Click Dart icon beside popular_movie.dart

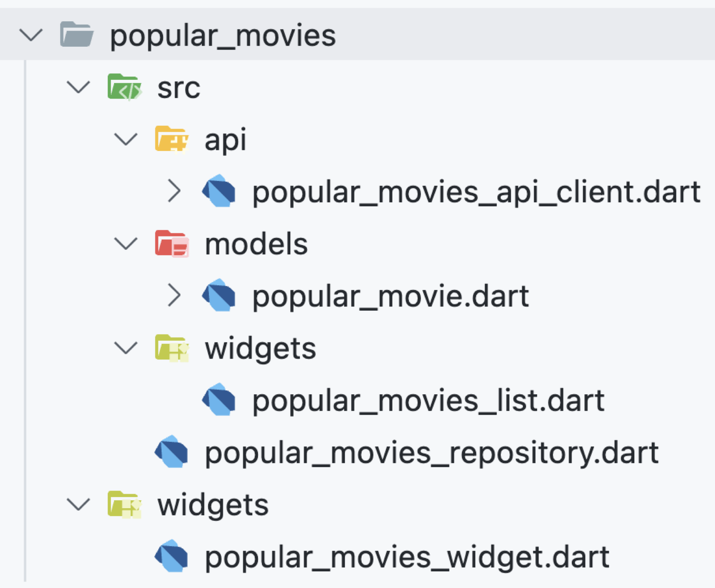(x=219, y=296)
